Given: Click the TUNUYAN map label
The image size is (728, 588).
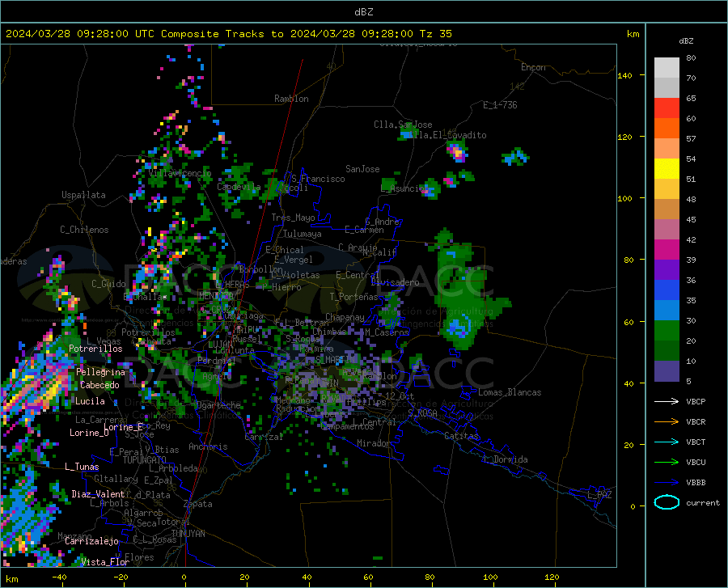Looking at the screenshot, I should (x=188, y=534).
